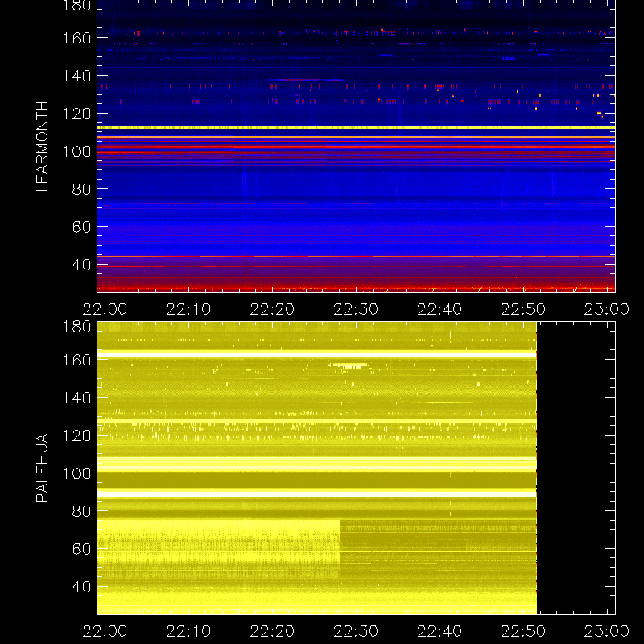Viewport: 644px width, 644px height.
Task: Select the 160 tick label on Palehua axis
Action: (76, 361)
